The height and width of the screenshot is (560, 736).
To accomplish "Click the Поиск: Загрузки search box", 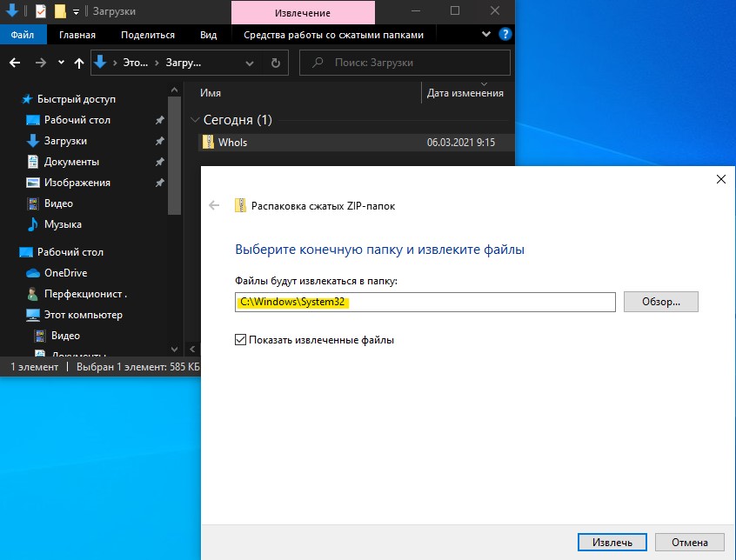I will point(405,63).
